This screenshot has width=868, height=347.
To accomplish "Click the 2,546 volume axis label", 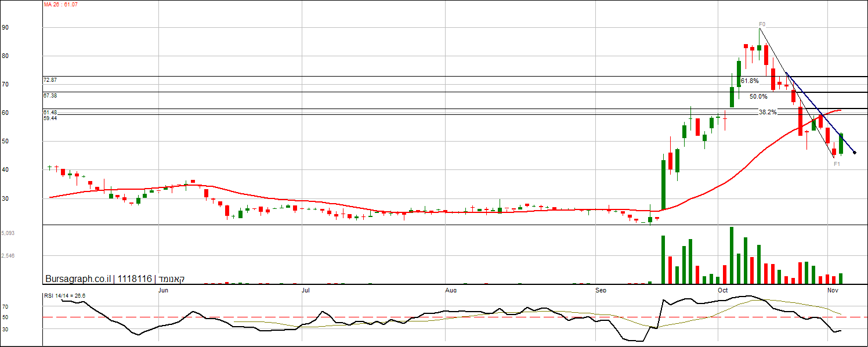I will coord(7,255).
